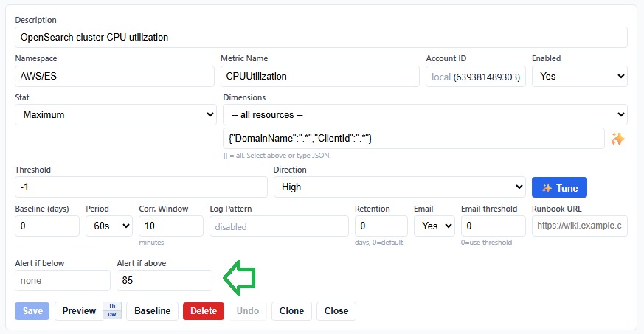Click the Close button
644x334 pixels.
point(336,311)
